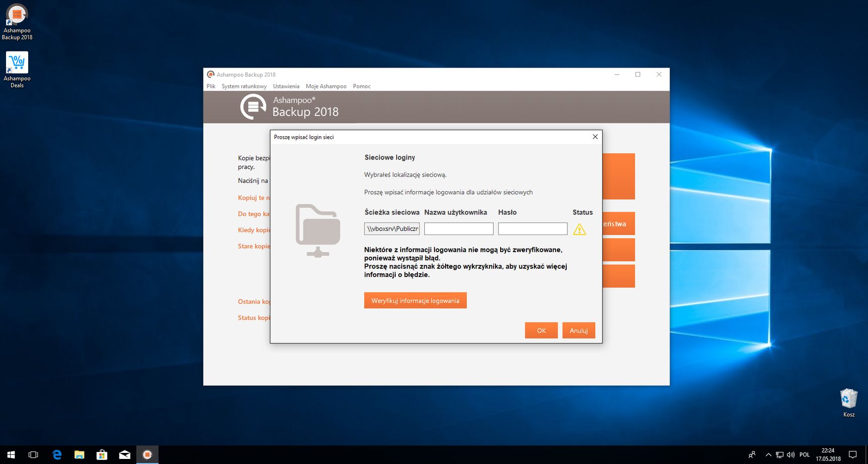868x464 pixels.
Task: Click the POL language indicator
Action: [x=804, y=455]
